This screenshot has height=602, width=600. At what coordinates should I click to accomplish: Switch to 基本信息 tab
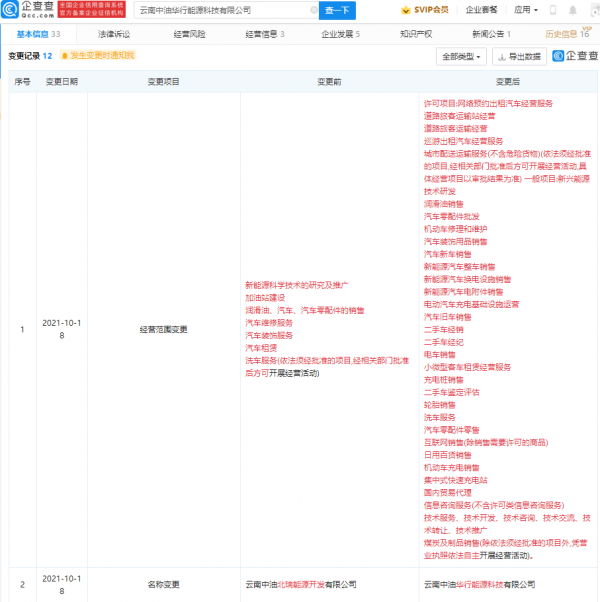[38, 34]
